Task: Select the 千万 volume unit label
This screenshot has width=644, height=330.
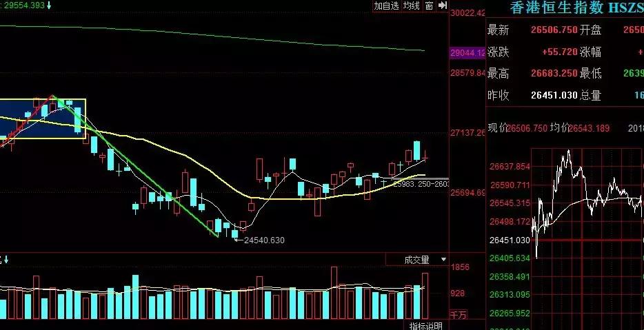Action: pyautogui.click(x=459, y=316)
